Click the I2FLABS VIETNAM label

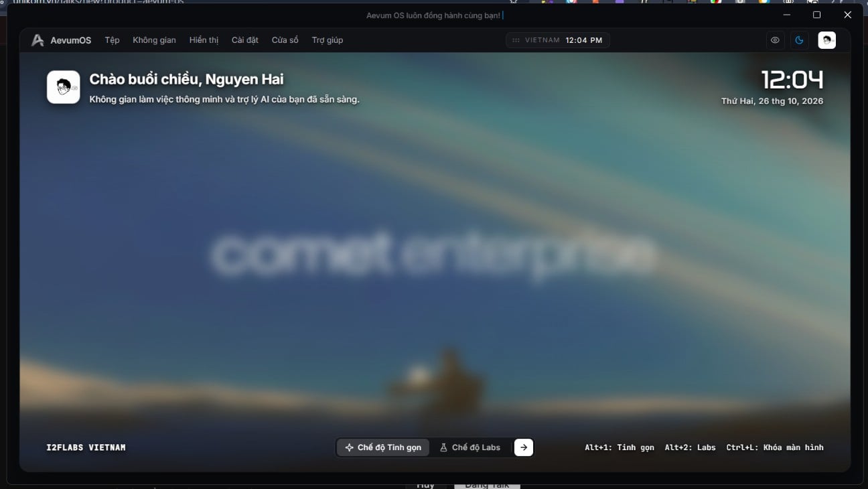coord(86,447)
